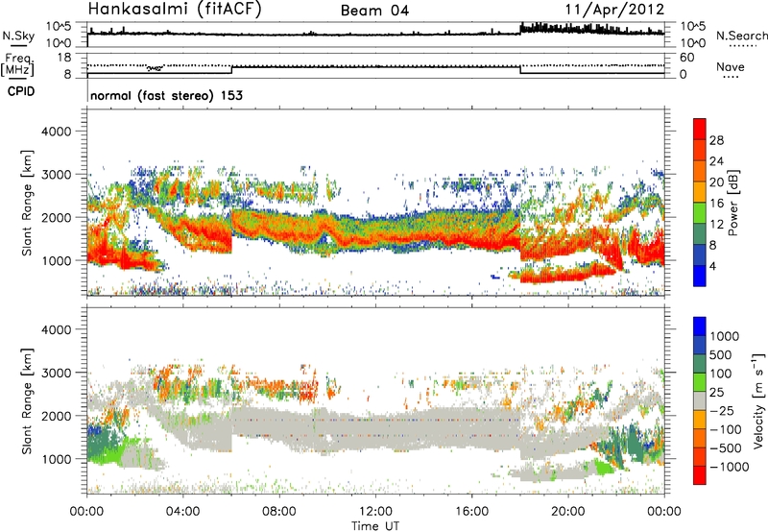The height and width of the screenshot is (532, 768).
Task: Click the 'Beam 04' label
Action: point(374,11)
